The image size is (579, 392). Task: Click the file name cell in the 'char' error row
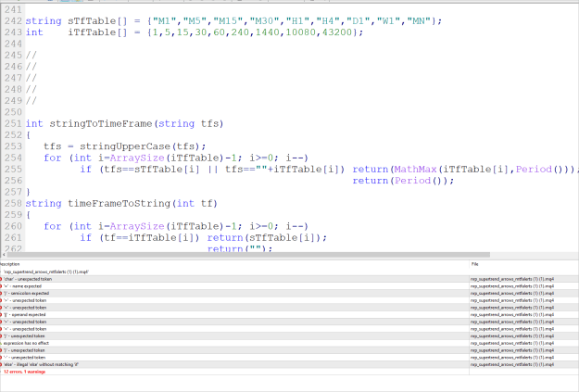pyautogui.click(x=512, y=279)
